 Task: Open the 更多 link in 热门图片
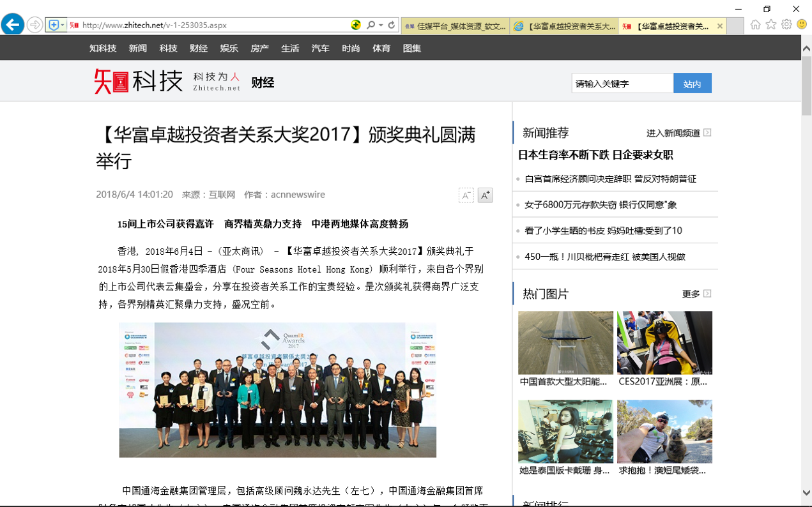pos(691,294)
